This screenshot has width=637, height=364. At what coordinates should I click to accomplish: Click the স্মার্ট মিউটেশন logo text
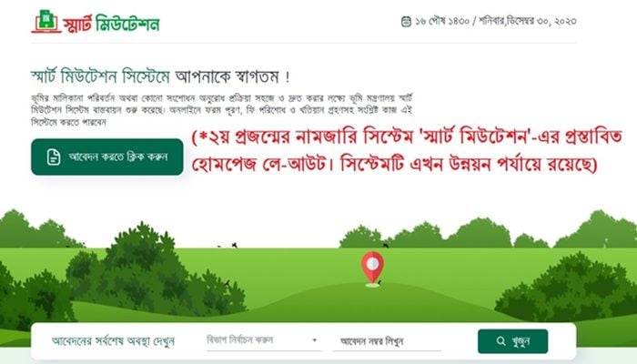coord(111,25)
